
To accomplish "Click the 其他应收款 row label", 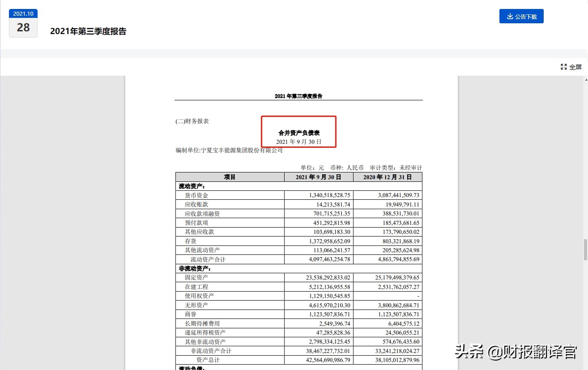I will point(200,232).
